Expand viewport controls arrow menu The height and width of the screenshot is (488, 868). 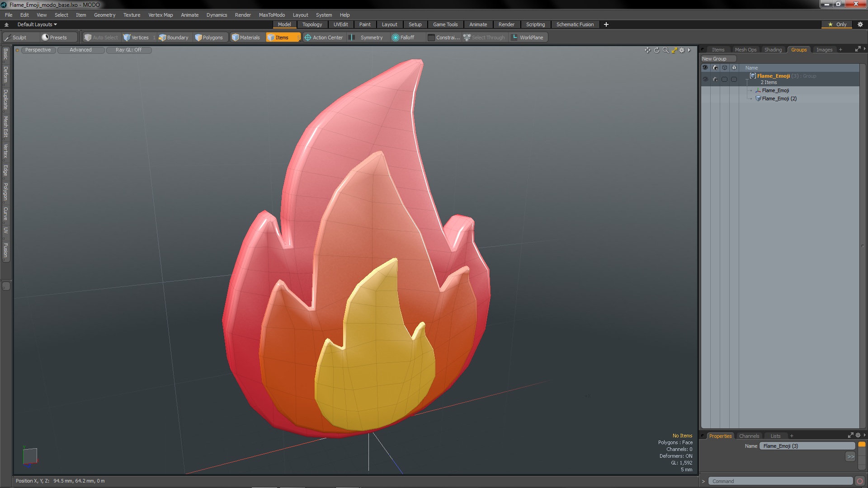pos(689,50)
